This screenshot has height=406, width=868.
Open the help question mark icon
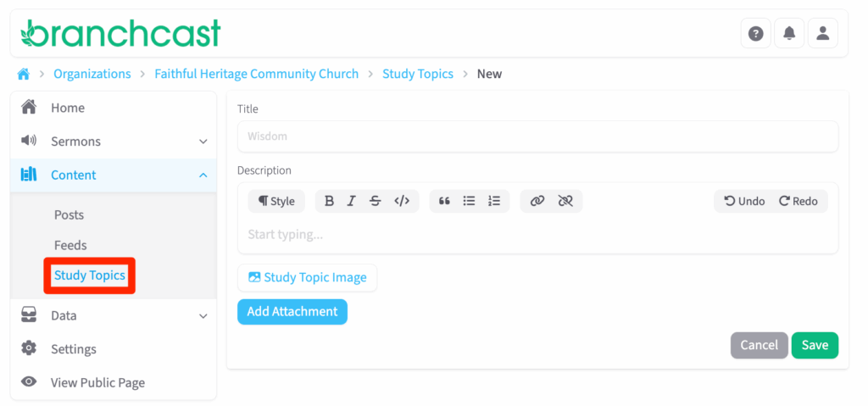(756, 33)
